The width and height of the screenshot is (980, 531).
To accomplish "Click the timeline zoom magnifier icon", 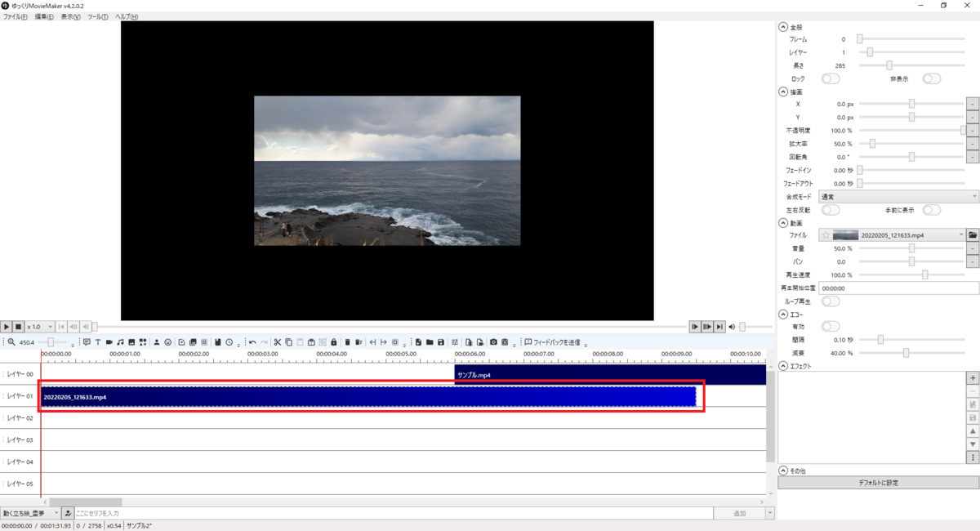I will [11, 341].
